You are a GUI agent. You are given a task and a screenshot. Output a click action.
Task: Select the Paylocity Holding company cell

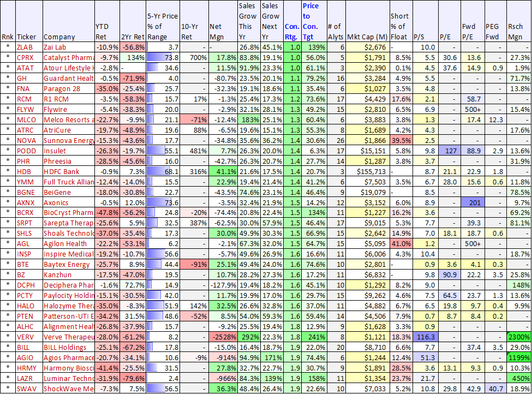click(x=69, y=296)
